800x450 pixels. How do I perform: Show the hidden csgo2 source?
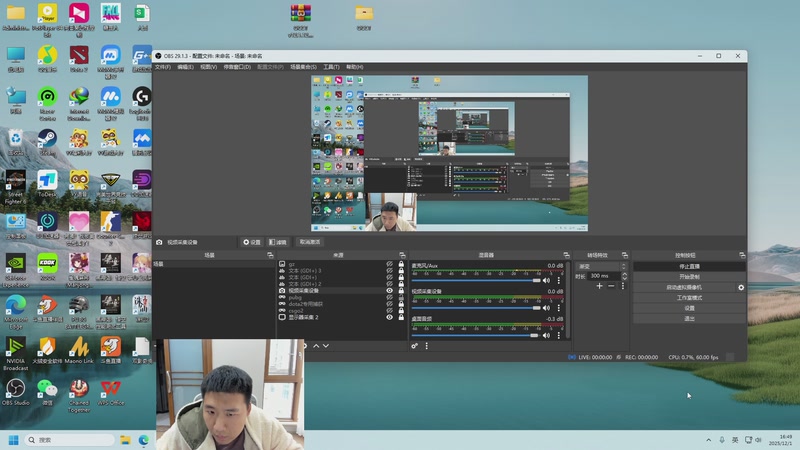coord(389,310)
